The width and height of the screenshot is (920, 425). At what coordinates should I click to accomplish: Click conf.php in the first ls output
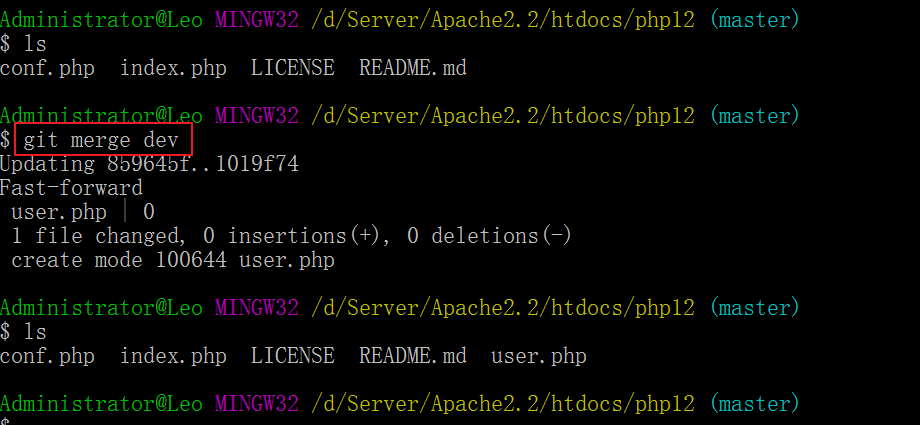(47, 68)
